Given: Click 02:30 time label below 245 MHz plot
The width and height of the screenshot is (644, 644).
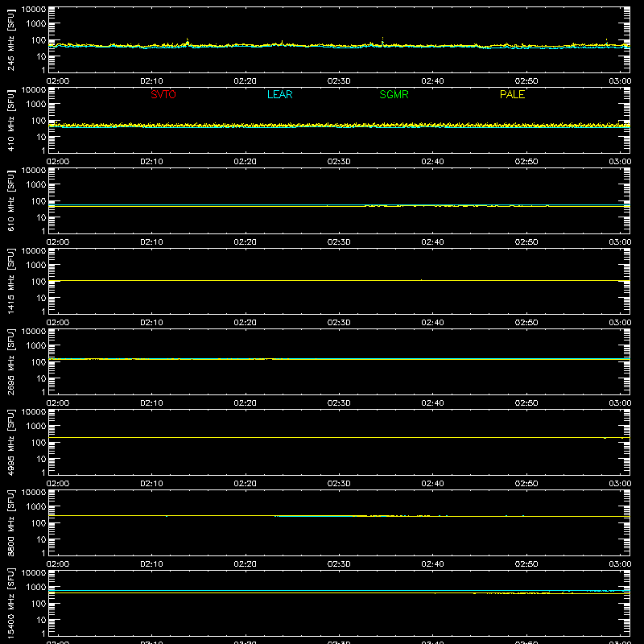Looking at the screenshot, I should pos(339,81).
